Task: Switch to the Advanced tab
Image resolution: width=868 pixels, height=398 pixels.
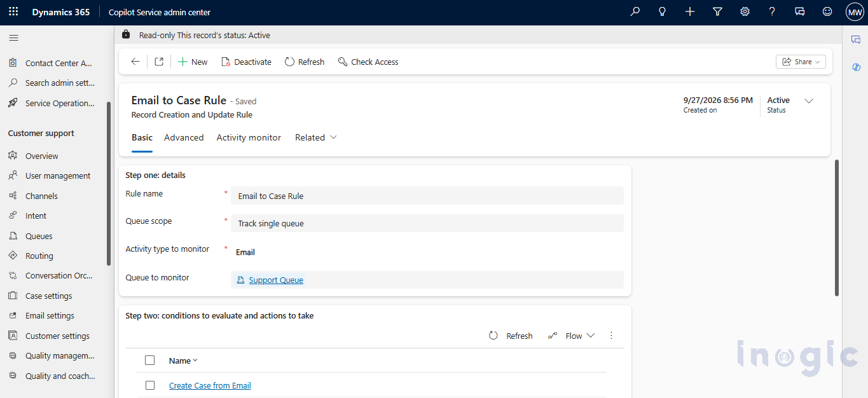Action: 184,137
